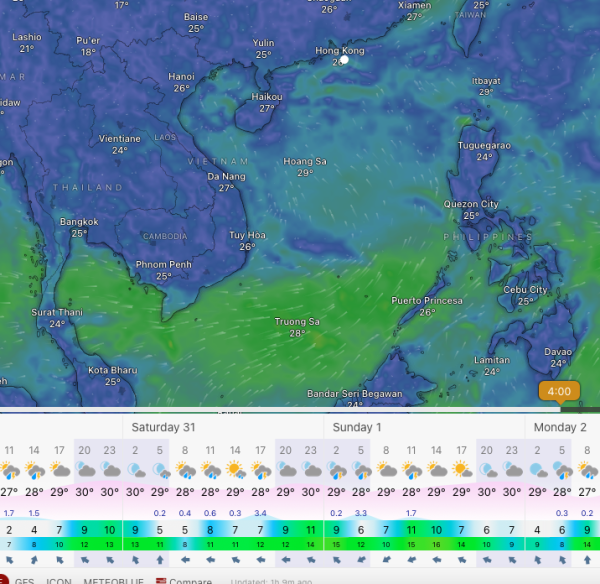Viewport: 600px width, 584px height.
Task: Click the 4:00 timeline time marker
Action: [559, 391]
